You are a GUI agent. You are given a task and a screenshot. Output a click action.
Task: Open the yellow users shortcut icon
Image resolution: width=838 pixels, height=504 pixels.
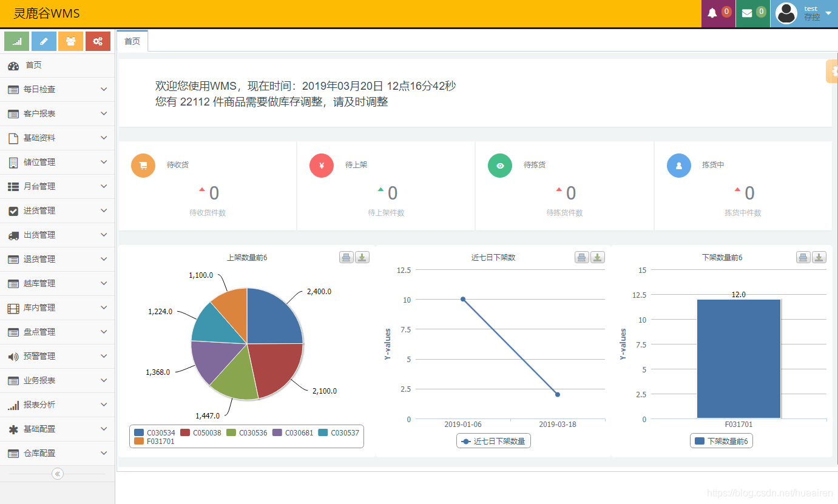[x=70, y=41]
